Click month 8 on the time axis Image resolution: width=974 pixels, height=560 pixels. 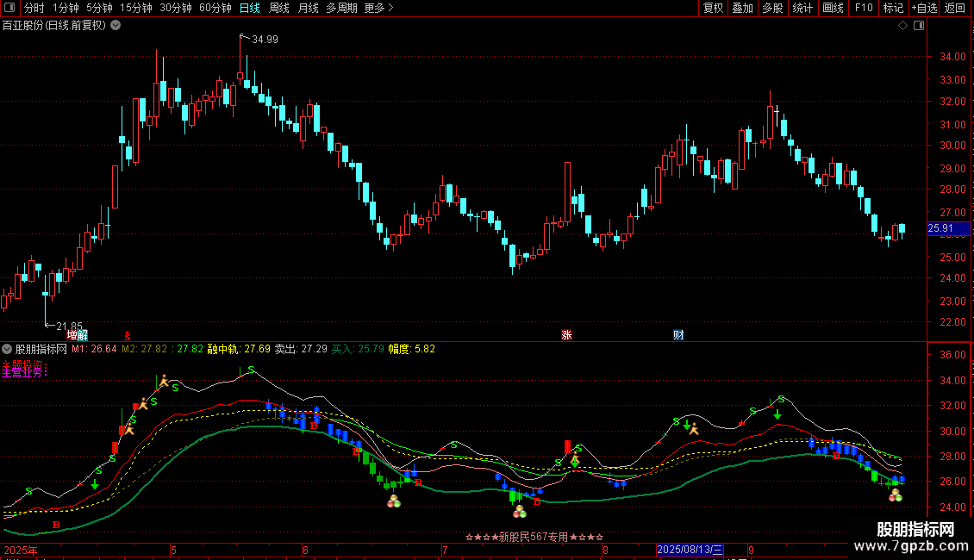(605, 550)
